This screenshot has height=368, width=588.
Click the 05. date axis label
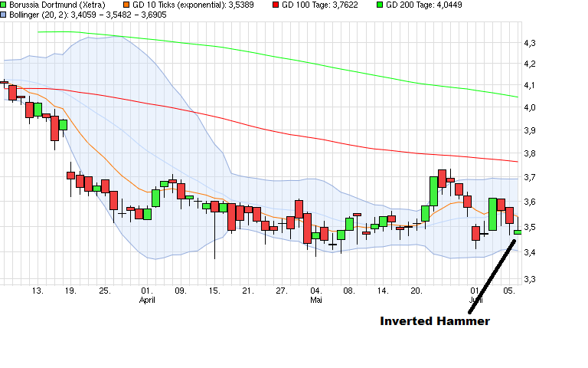509,291
